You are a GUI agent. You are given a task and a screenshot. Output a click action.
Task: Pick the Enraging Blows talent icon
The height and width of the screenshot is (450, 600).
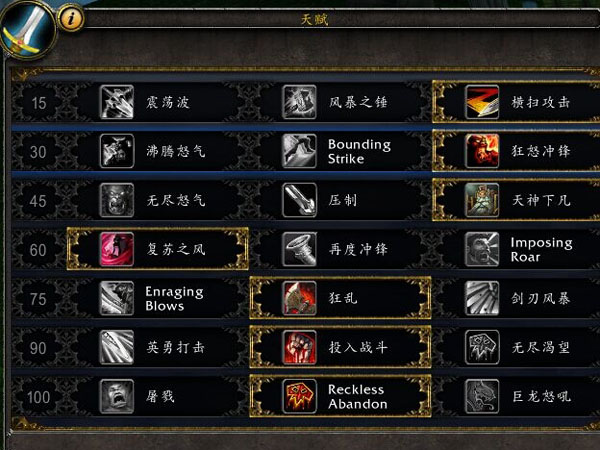pyautogui.click(x=117, y=298)
